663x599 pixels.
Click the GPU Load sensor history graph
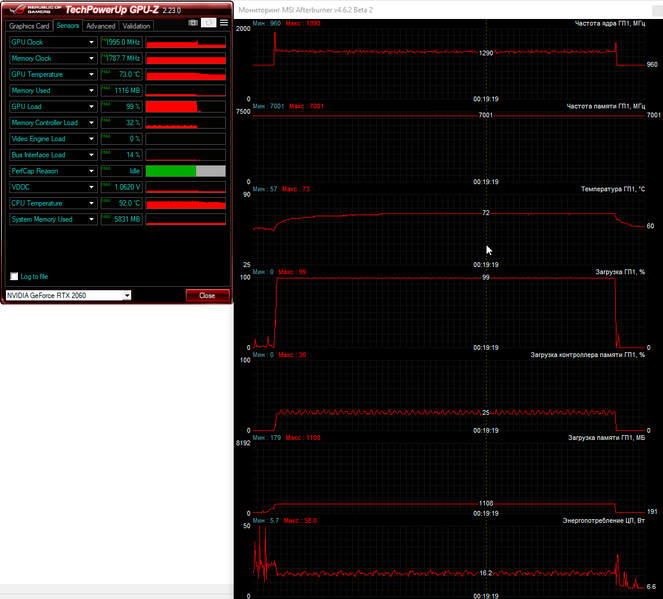pyautogui.click(x=186, y=107)
